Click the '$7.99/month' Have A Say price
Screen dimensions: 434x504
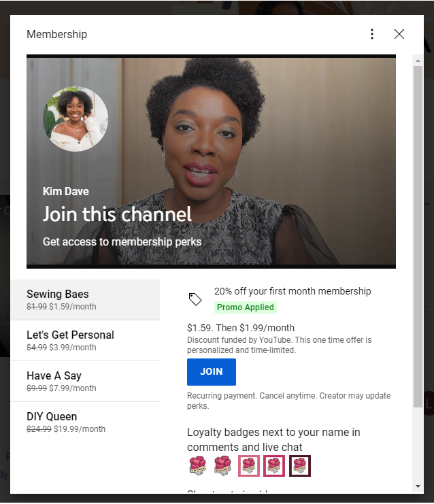pyautogui.click(x=73, y=388)
